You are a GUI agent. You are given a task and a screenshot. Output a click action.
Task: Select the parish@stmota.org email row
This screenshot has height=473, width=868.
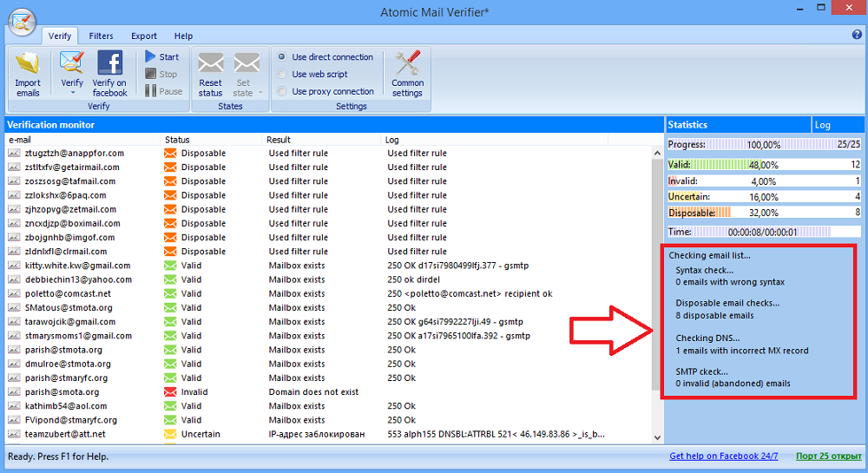click(x=329, y=350)
